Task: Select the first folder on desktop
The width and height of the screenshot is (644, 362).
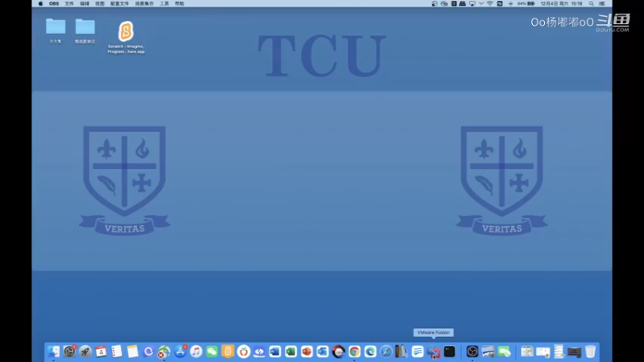Action: click(x=56, y=27)
